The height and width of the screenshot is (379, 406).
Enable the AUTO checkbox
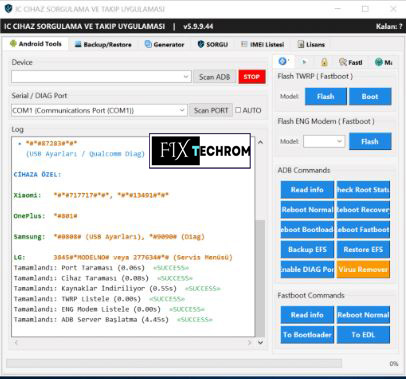[238, 110]
